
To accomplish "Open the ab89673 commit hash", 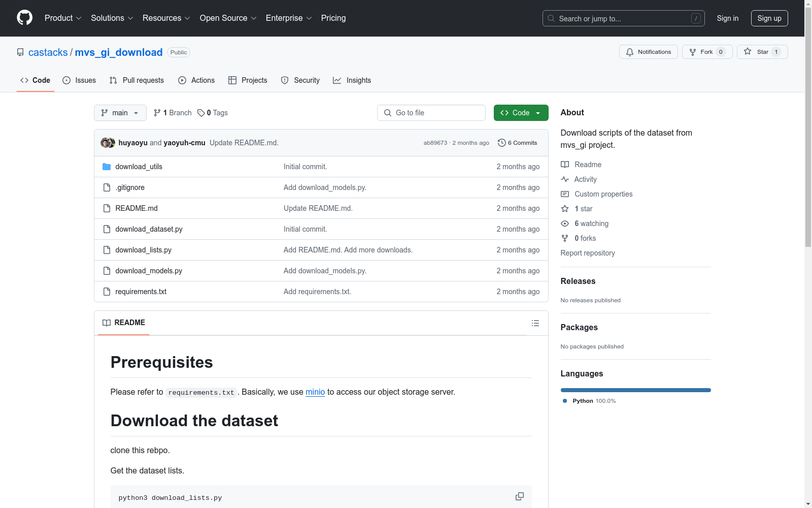I will pyautogui.click(x=435, y=143).
